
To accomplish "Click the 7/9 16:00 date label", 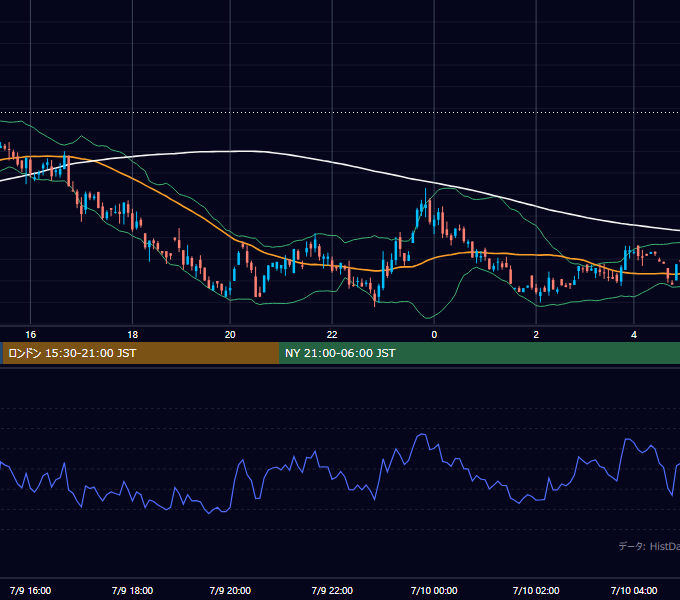I will [30, 590].
